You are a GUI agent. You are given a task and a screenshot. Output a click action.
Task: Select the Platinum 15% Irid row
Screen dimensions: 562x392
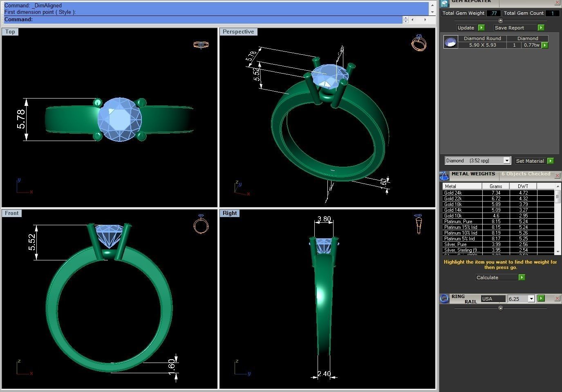coord(498,227)
